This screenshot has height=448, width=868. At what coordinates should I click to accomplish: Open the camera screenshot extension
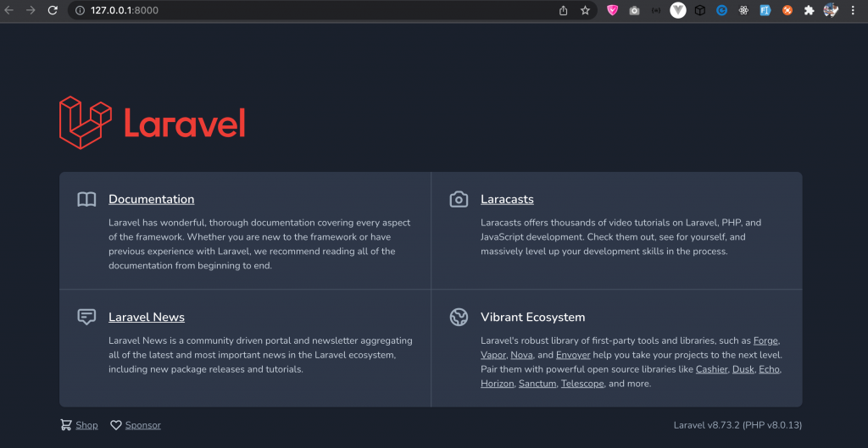[634, 10]
